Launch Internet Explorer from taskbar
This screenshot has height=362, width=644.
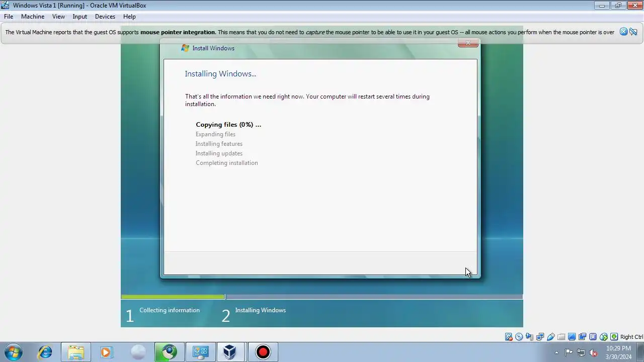pyautogui.click(x=45, y=352)
